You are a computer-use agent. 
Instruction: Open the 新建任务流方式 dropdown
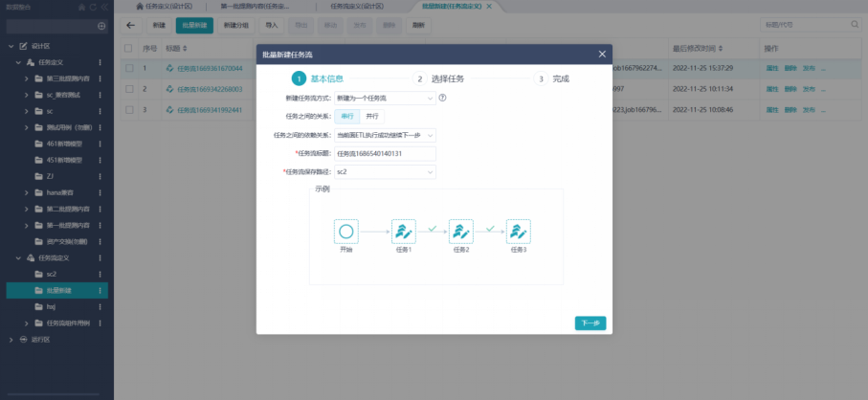point(384,98)
